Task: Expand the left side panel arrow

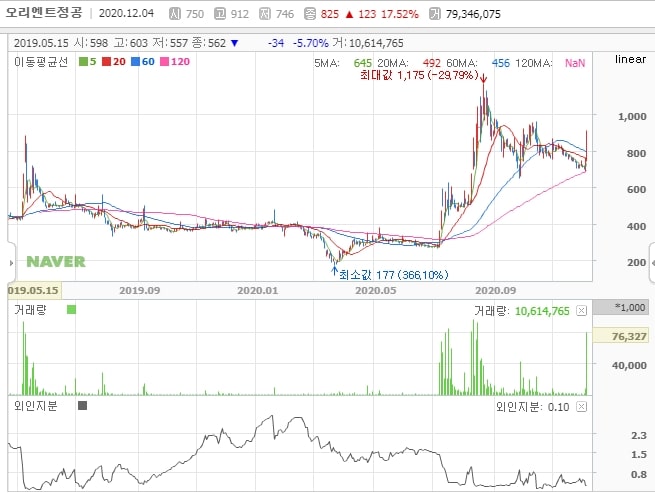Action: tap(11, 263)
